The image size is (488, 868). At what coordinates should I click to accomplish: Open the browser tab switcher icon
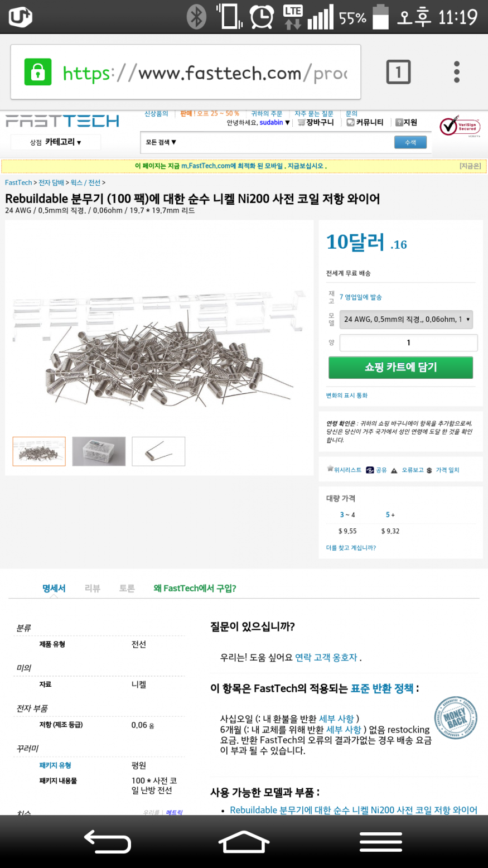pos(398,72)
